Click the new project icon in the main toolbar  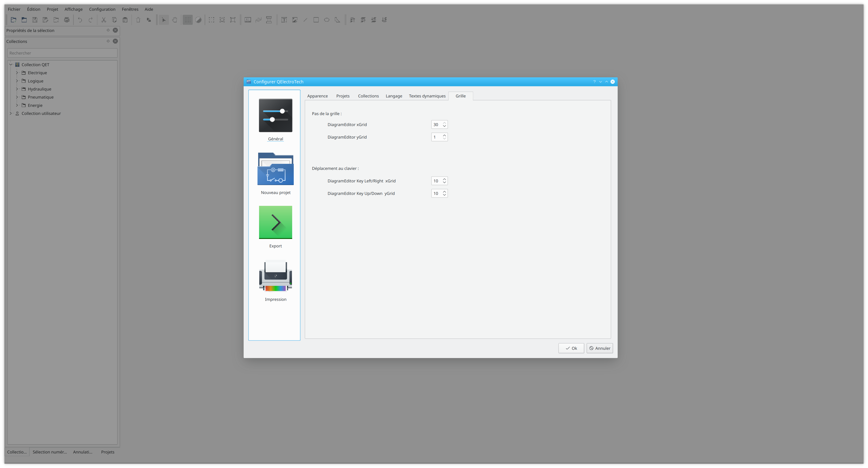pos(13,20)
